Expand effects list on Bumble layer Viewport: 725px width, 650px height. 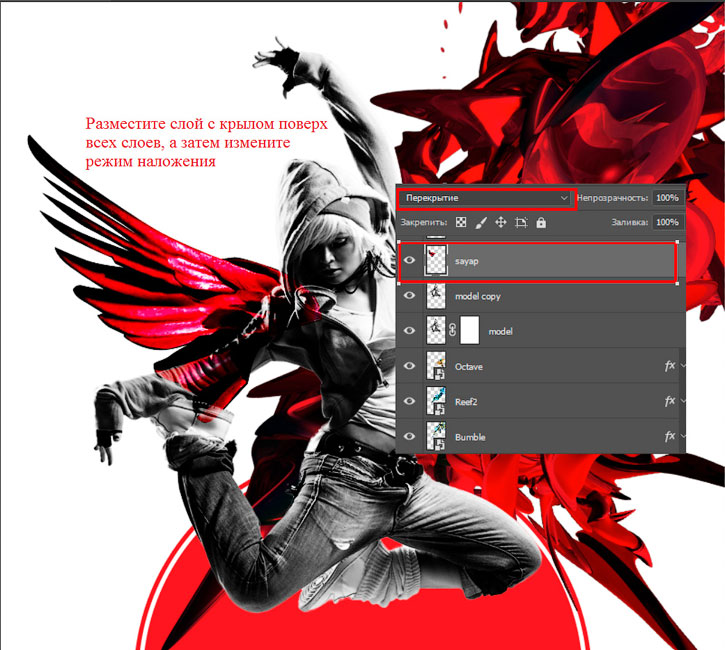point(682,436)
